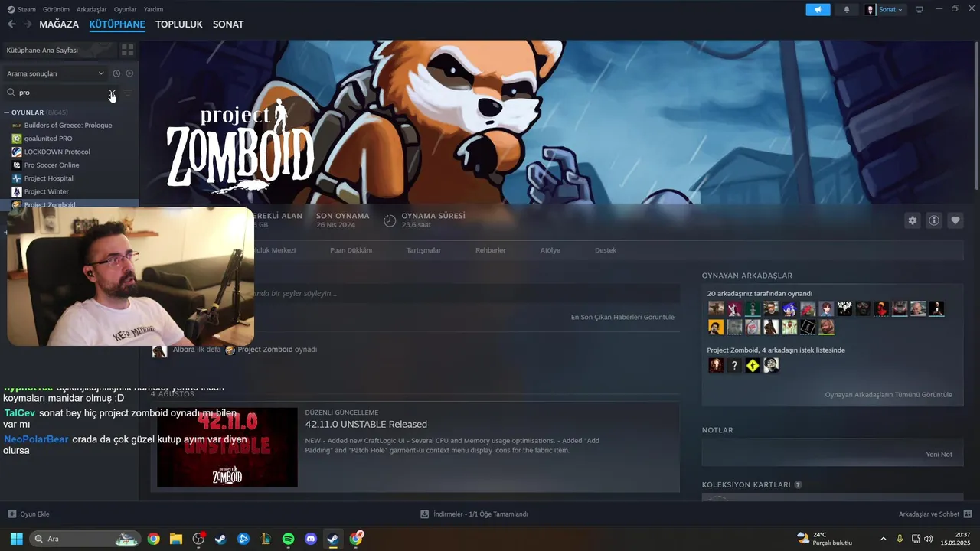
Task: Click the question mark wishlist friend avatar
Action: point(734,365)
